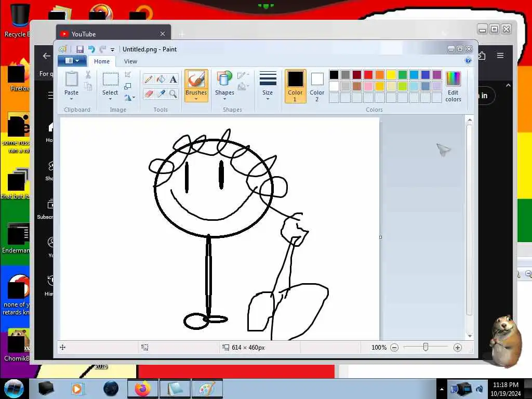Click the Paste clipboard icon
The image size is (532, 399).
(x=71, y=79)
